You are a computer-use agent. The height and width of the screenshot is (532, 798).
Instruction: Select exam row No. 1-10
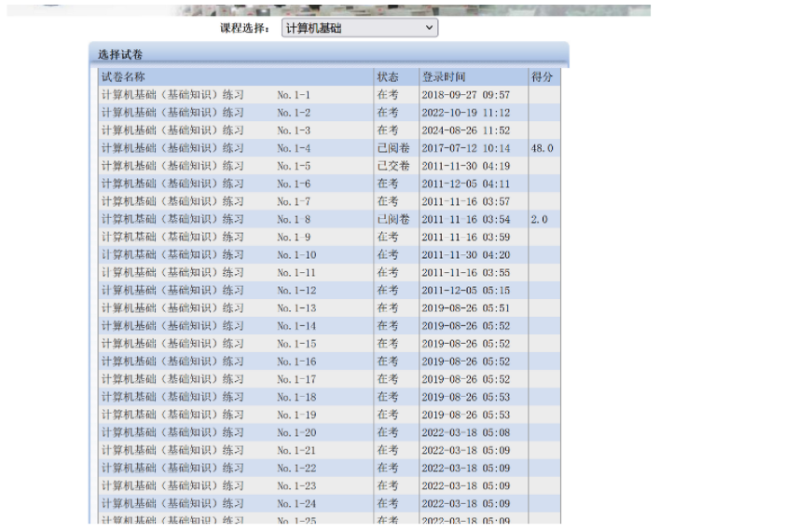(x=329, y=254)
